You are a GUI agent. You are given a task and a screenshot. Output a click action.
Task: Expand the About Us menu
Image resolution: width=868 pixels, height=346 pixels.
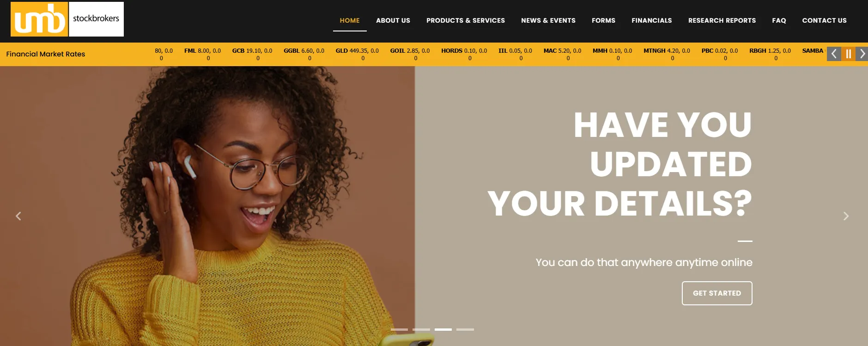pyautogui.click(x=393, y=20)
